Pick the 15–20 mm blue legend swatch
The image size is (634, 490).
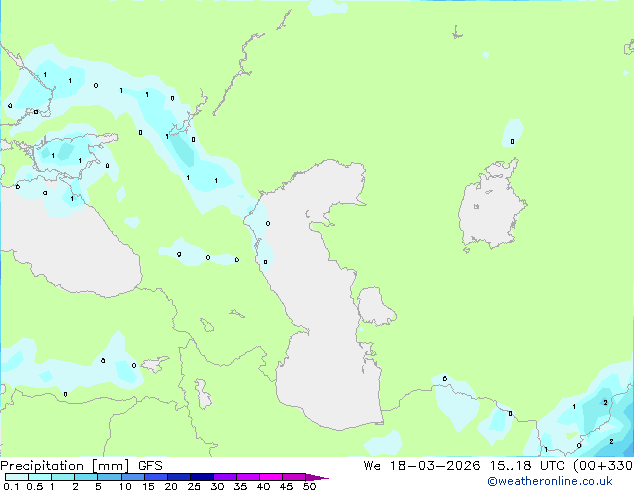(x=155, y=477)
